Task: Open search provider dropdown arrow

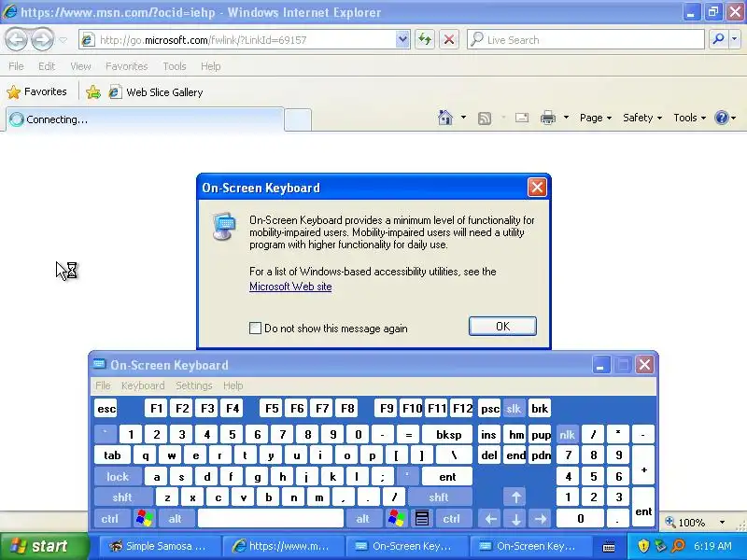Action: (735, 39)
